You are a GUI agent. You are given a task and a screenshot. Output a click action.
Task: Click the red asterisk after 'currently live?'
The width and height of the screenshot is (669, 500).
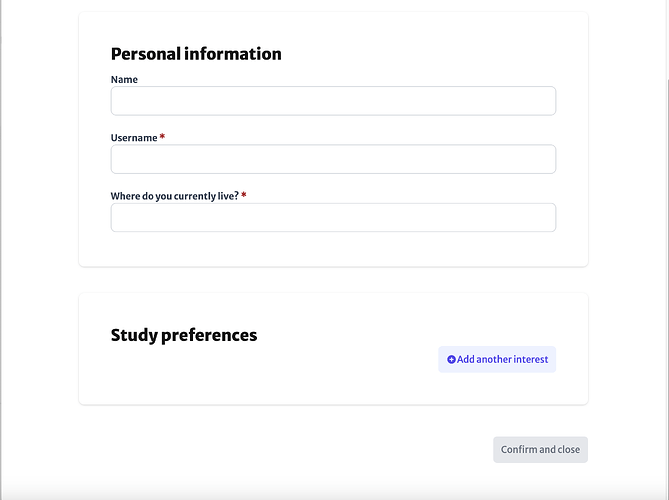[x=244, y=195]
